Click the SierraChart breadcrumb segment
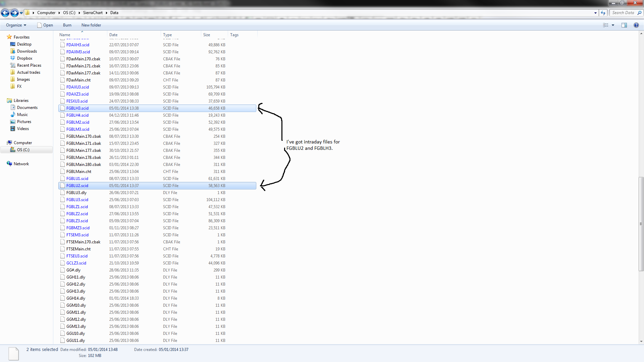Viewport: 644px width, 362px height. click(93, 13)
